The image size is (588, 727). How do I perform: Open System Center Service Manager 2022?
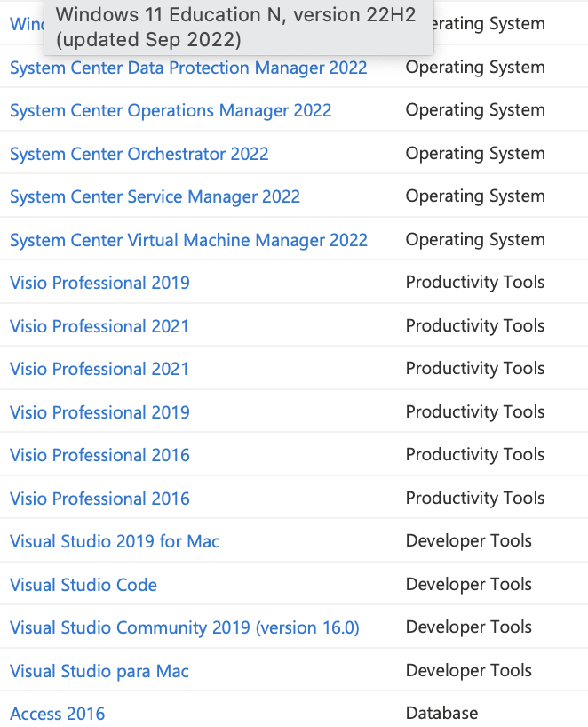pos(155,196)
